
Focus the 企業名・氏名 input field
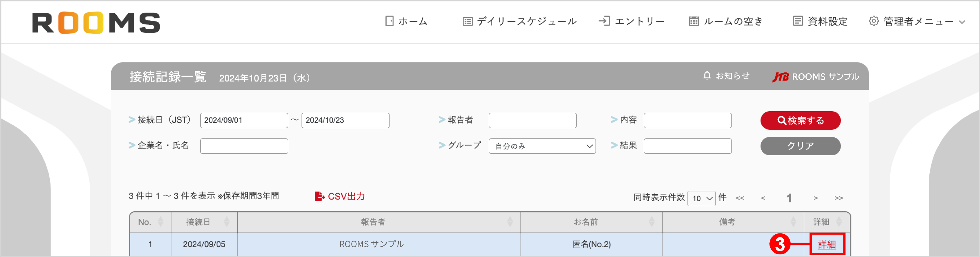[244, 146]
